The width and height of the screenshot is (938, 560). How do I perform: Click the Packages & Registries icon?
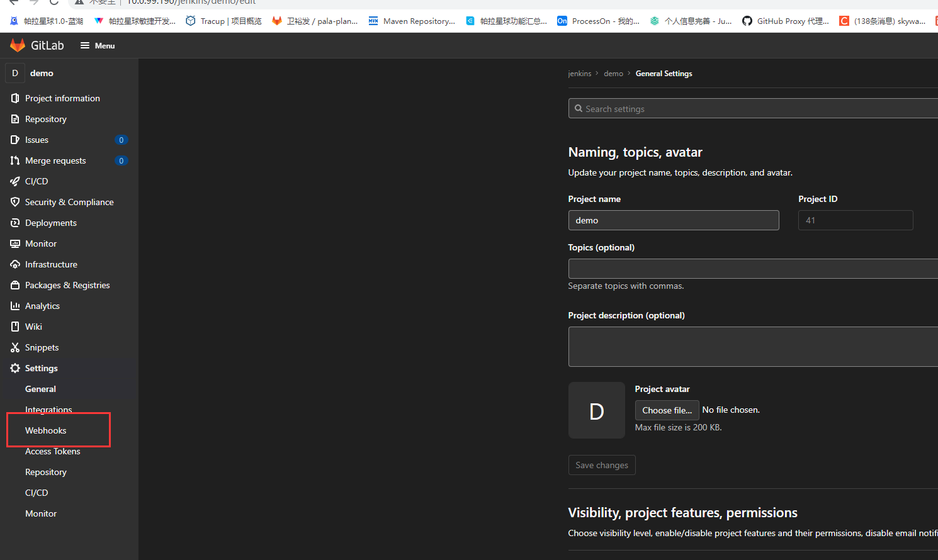tap(15, 285)
